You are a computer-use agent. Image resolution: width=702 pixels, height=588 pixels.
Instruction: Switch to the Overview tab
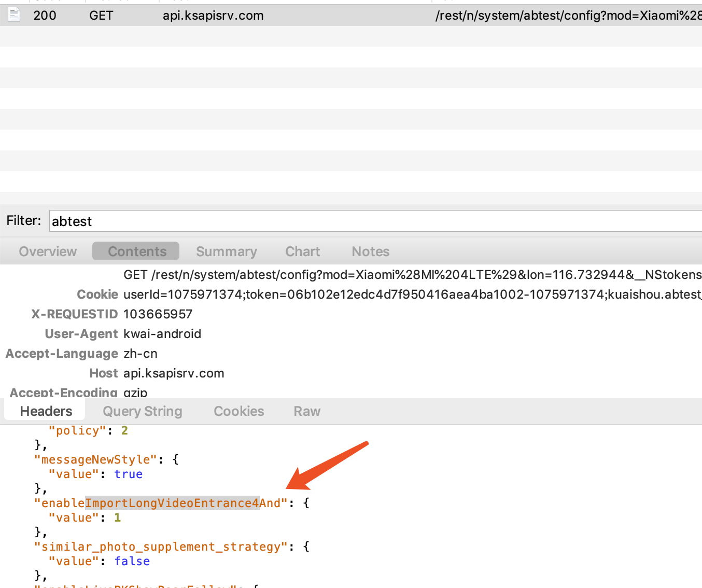click(48, 251)
